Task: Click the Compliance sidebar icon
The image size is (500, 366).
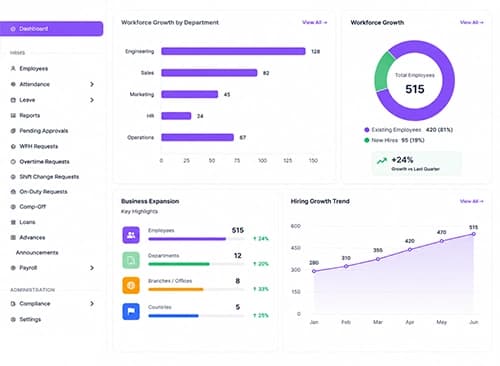Action: coord(13,304)
